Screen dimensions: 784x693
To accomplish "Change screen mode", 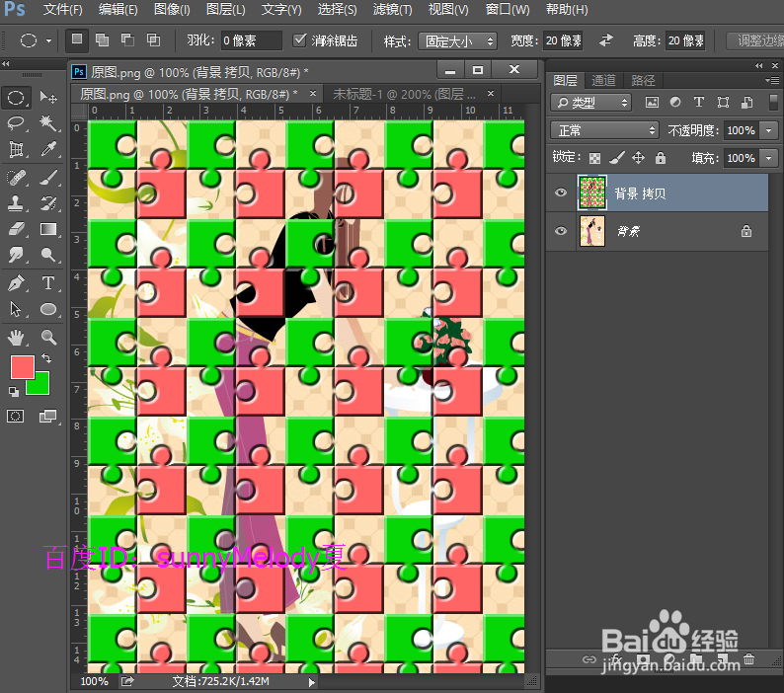I will point(48,416).
